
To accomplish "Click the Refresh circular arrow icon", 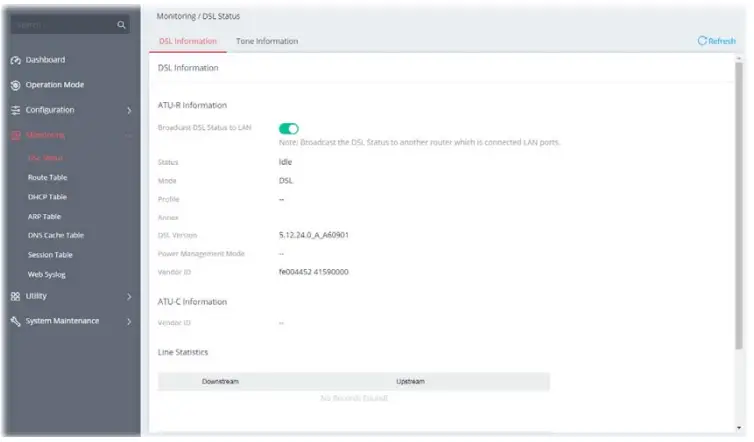I will pyautogui.click(x=702, y=41).
